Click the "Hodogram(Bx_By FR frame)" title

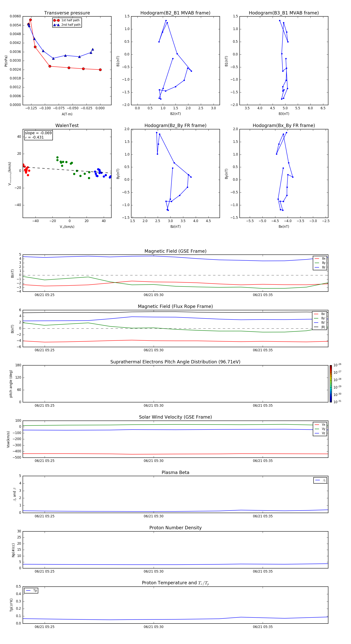point(284,125)
